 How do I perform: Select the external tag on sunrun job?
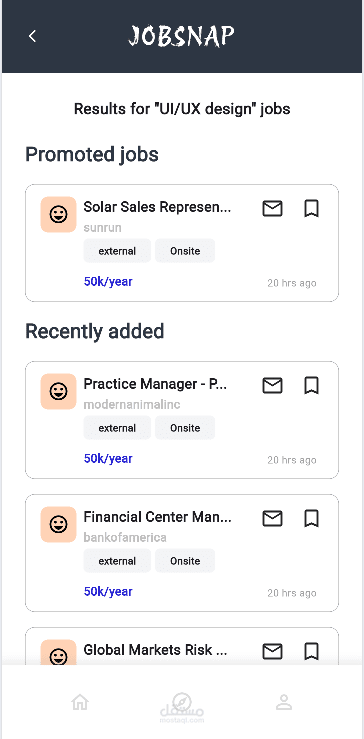(117, 251)
